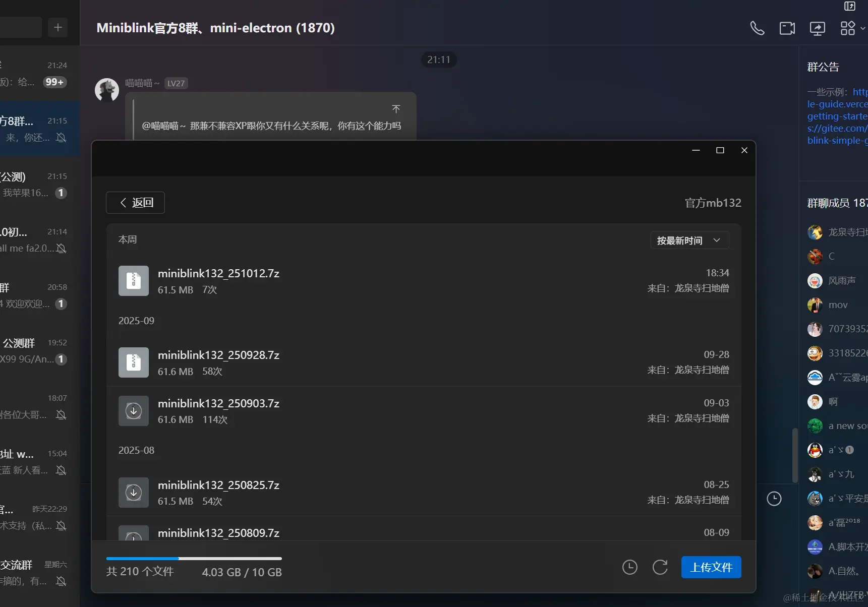
Task: Open the 'a new so' member avatar
Action: [x=815, y=426]
